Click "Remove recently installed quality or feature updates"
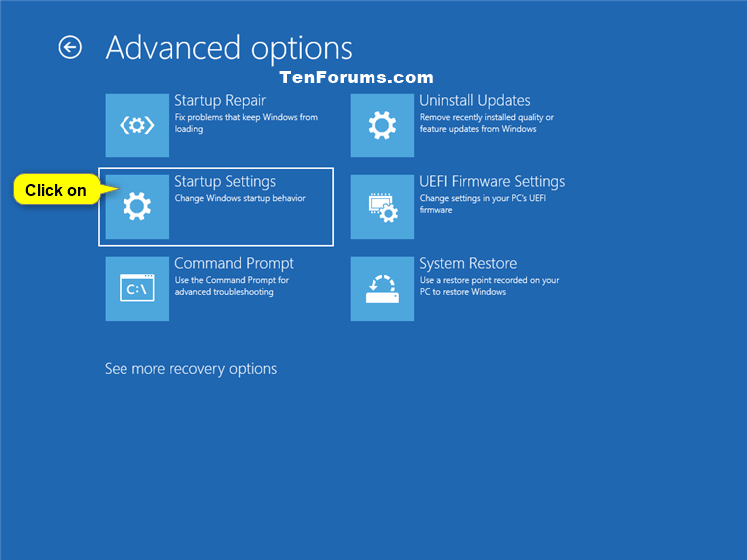 [486, 123]
